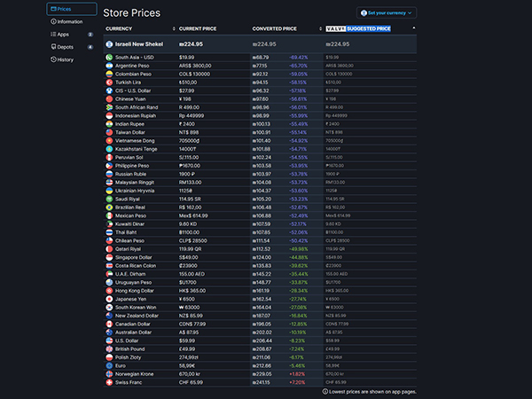Click the Russian Ruble flag icon
This screenshot has width=532, height=399.
(109, 174)
